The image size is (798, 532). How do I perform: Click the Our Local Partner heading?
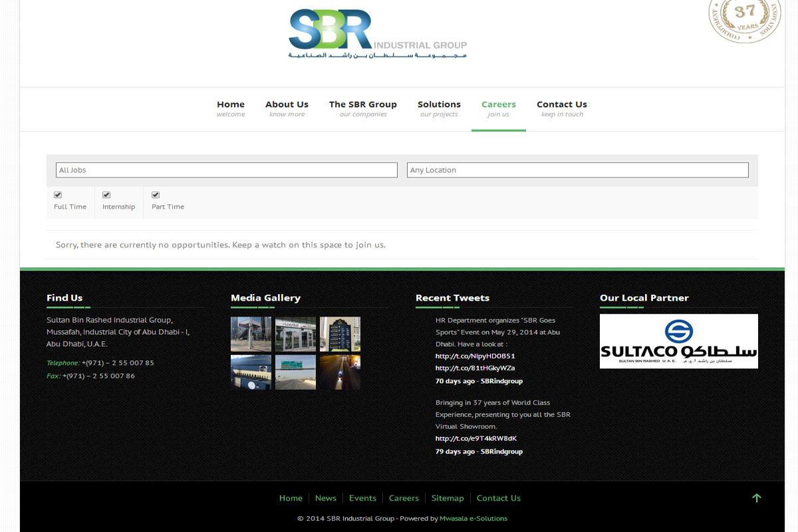(644, 298)
